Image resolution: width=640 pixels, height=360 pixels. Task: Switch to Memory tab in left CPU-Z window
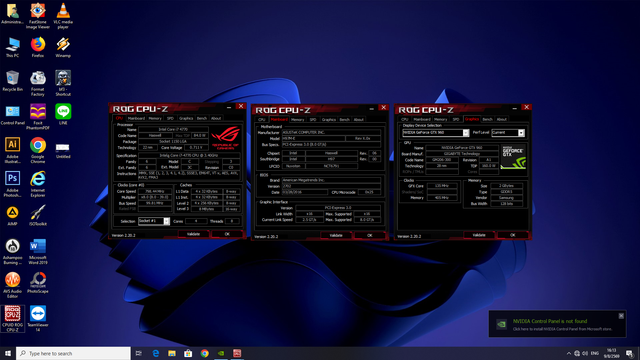pos(155,118)
